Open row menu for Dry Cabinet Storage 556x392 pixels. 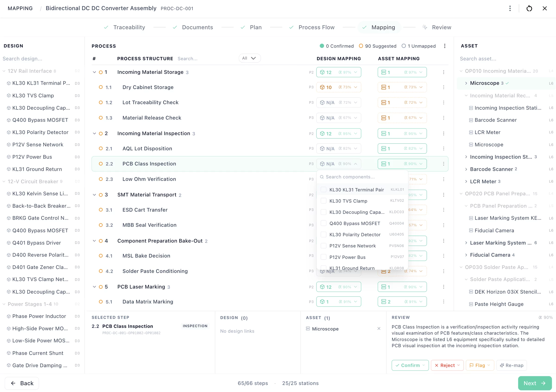[443, 87]
